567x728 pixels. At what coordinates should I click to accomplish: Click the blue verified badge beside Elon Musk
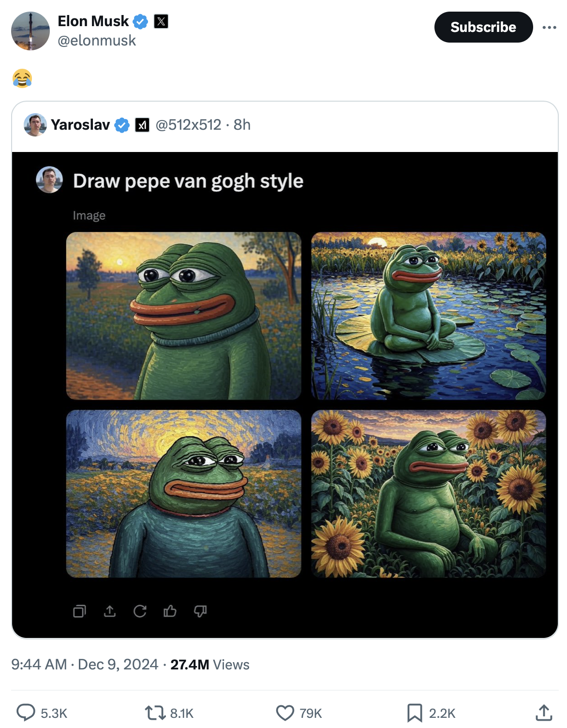[140, 21]
